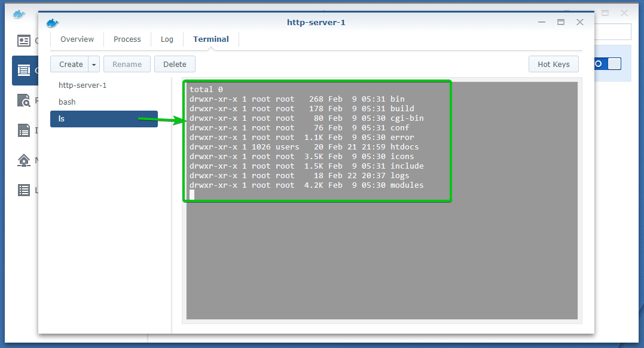Open the Registry search icon in the background sidebar
This screenshot has width=644, height=348.
pos(24,100)
